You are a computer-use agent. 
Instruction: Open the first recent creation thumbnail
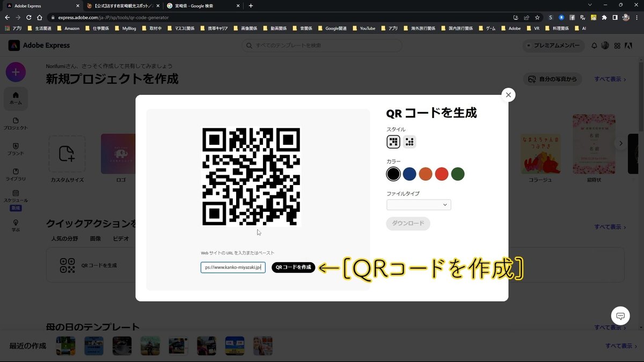click(x=65, y=346)
